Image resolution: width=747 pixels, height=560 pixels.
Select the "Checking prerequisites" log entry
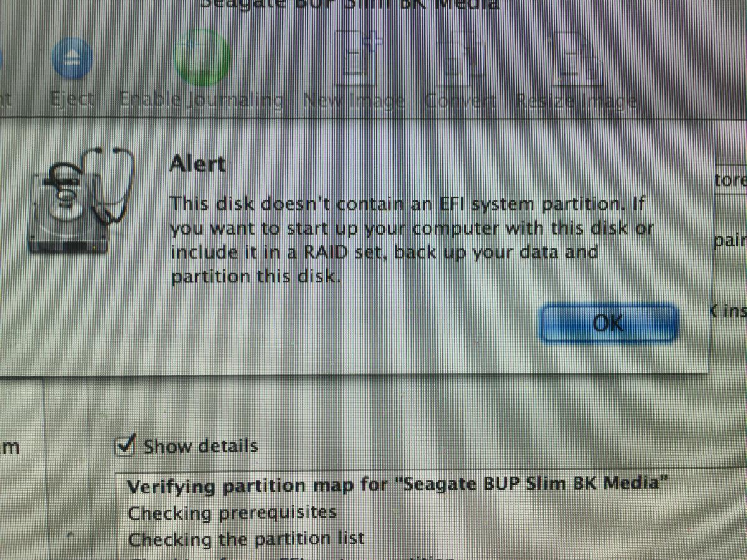coord(232,512)
